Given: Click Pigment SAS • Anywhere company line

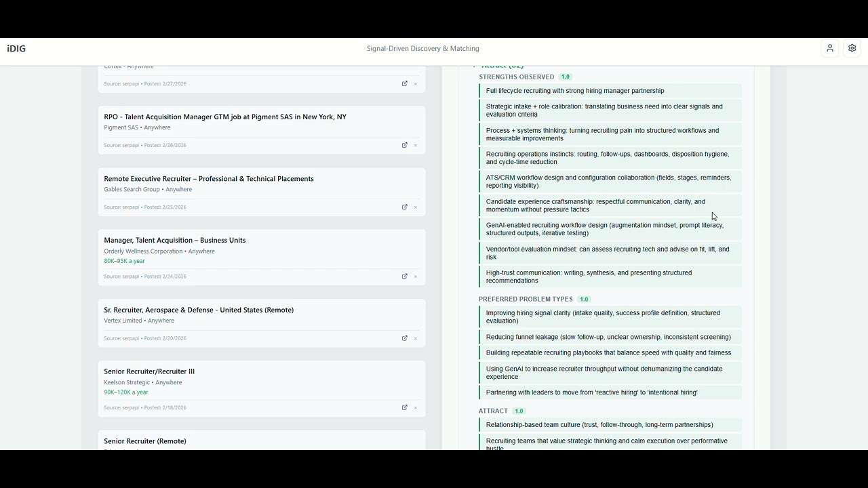Looking at the screenshot, I should coord(137,127).
